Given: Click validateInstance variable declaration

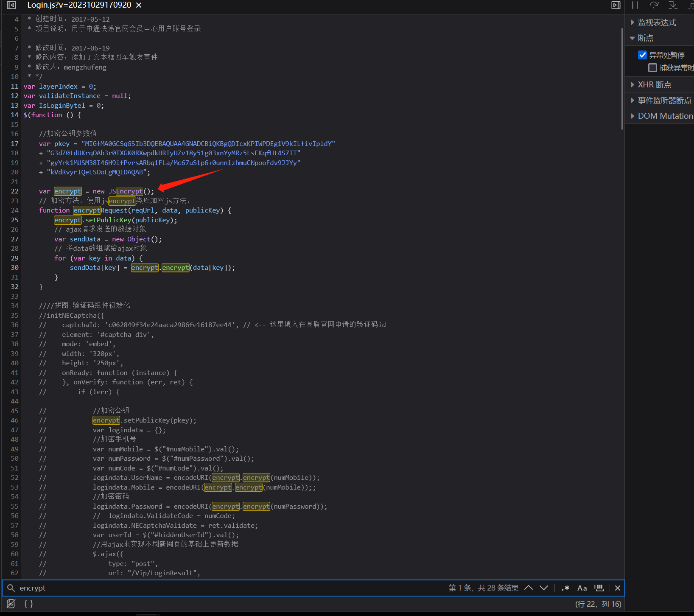Looking at the screenshot, I should tap(70, 96).
